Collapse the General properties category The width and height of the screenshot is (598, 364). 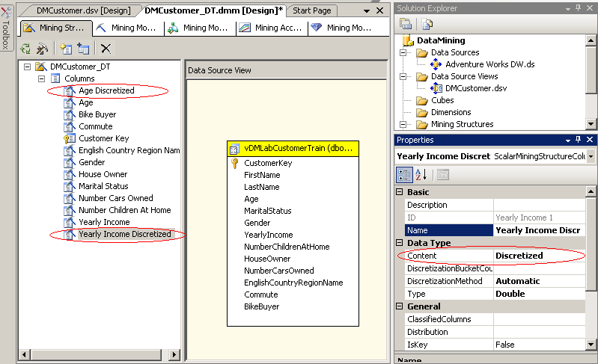(400, 306)
